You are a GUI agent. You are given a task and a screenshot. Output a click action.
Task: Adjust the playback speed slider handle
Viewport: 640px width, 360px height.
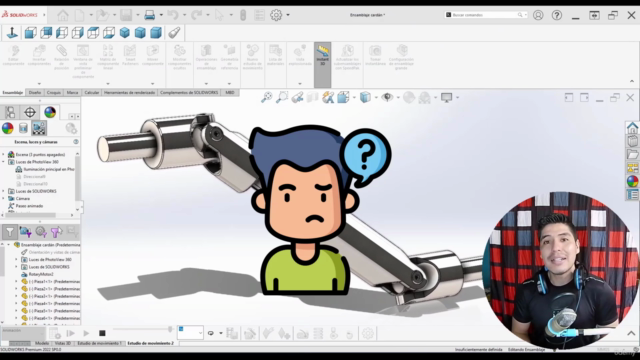pos(170,329)
